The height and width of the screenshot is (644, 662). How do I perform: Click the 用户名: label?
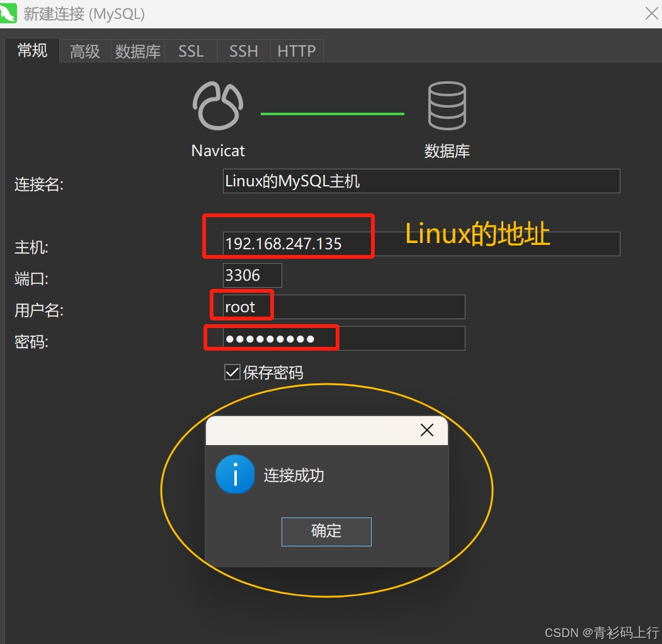[39, 310]
